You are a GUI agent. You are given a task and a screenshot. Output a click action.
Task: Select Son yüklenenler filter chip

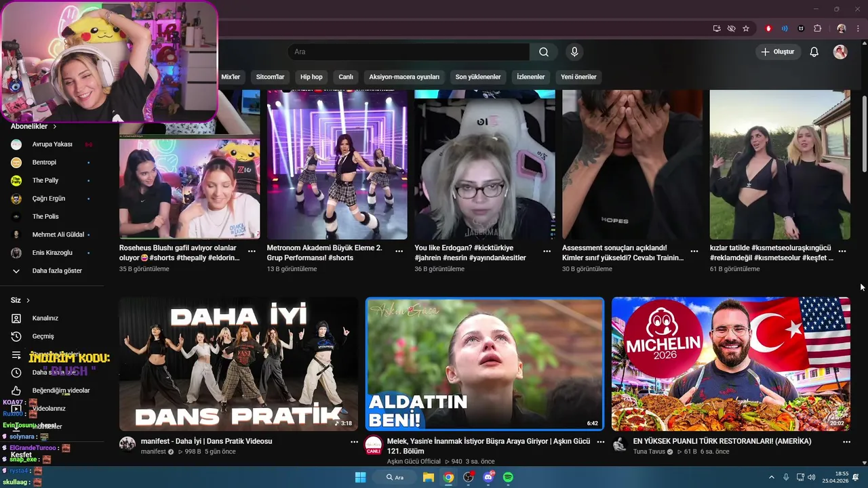click(x=478, y=77)
